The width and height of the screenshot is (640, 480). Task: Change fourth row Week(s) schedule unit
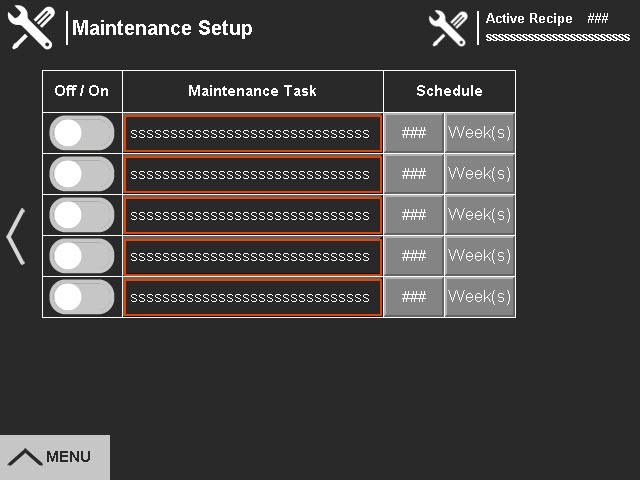(479, 256)
